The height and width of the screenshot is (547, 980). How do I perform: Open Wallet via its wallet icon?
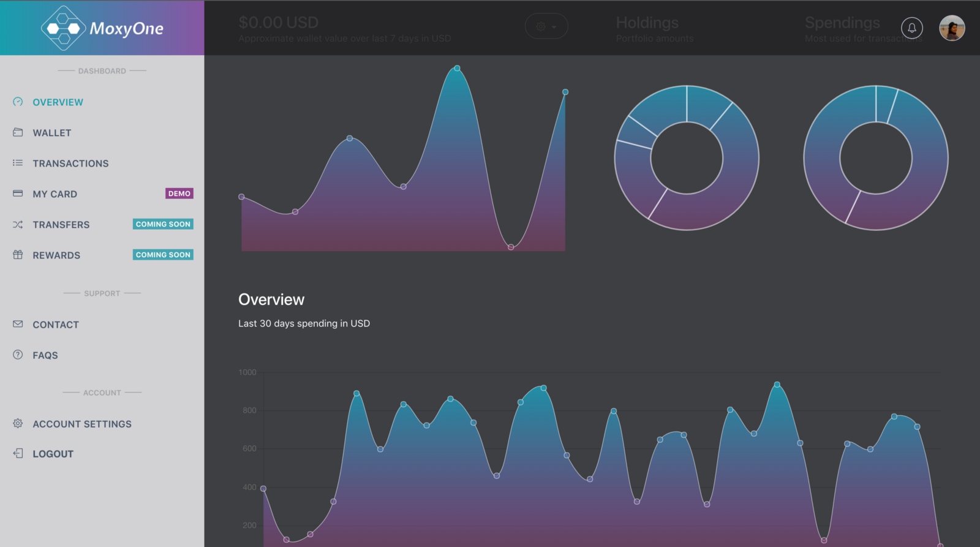coord(18,132)
